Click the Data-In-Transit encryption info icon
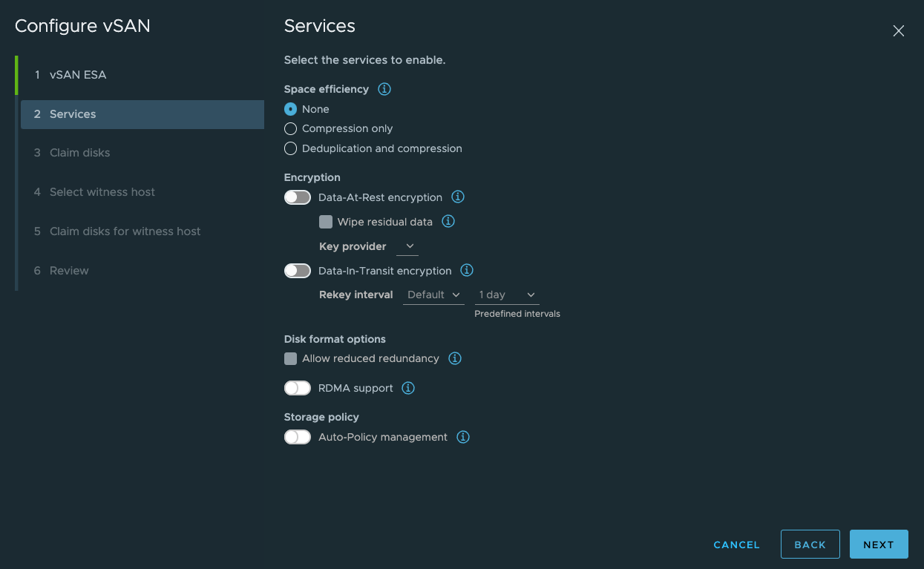Screen dimensions: 924x569 pyautogui.click(x=466, y=270)
